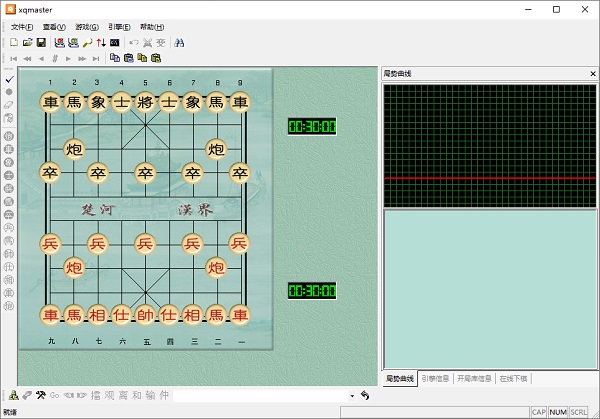The height and width of the screenshot is (419, 600).
Task: Click the red and black flip-board arrows icon
Action: click(x=101, y=42)
